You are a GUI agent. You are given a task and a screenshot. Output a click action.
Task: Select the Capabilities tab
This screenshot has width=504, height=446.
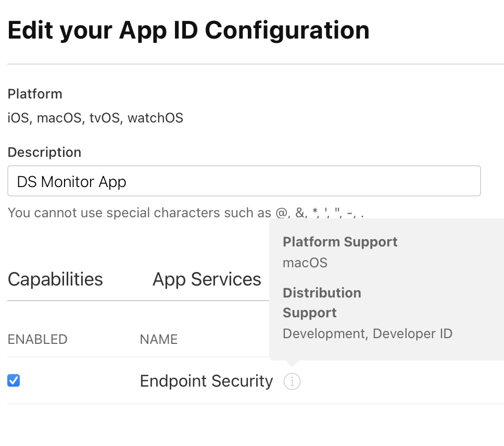click(55, 279)
